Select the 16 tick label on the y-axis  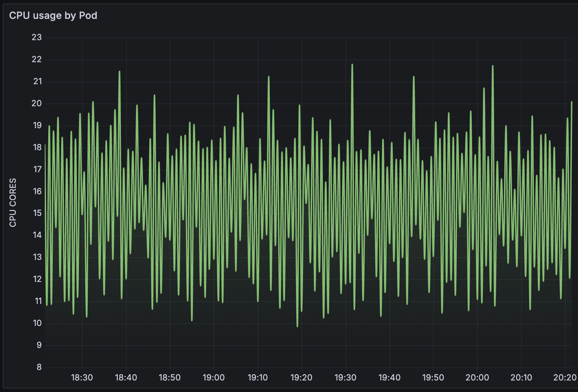pyautogui.click(x=37, y=191)
